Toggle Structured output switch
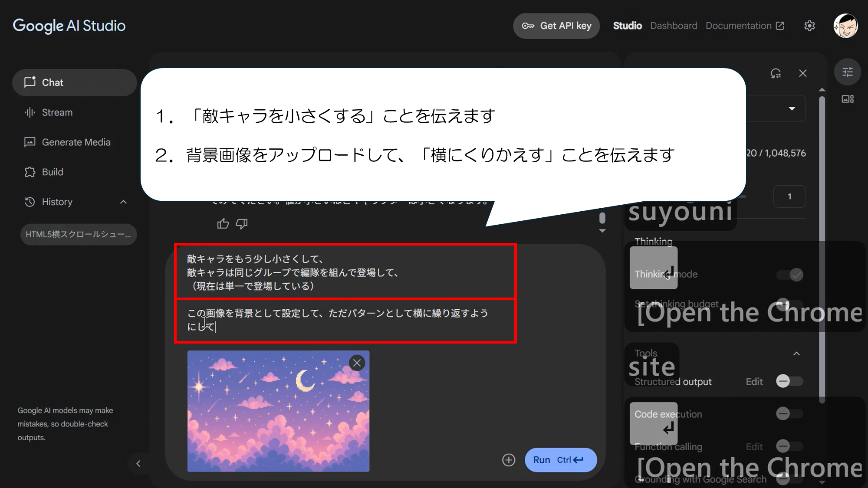The width and height of the screenshot is (868, 488). (x=790, y=382)
